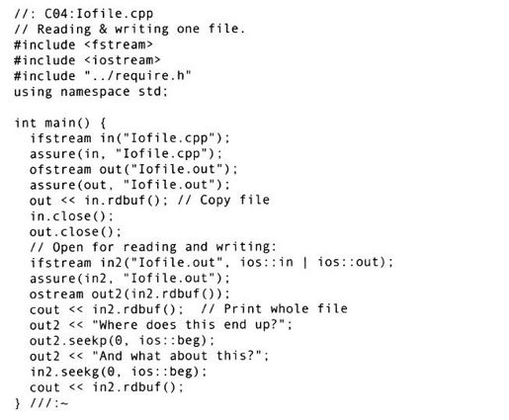Click the '../require.h' include line
The height and width of the screenshot is (420, 509).
point(103,76)
